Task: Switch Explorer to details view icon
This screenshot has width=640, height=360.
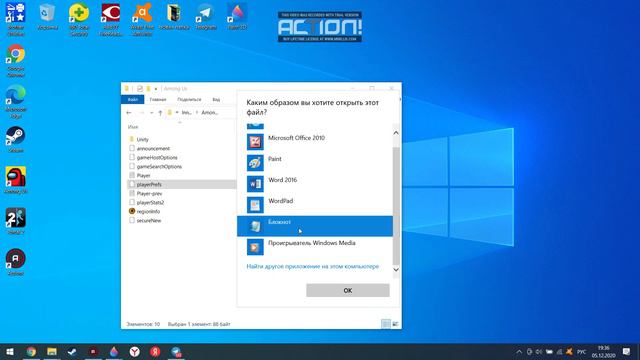Action: pos(386,324)
